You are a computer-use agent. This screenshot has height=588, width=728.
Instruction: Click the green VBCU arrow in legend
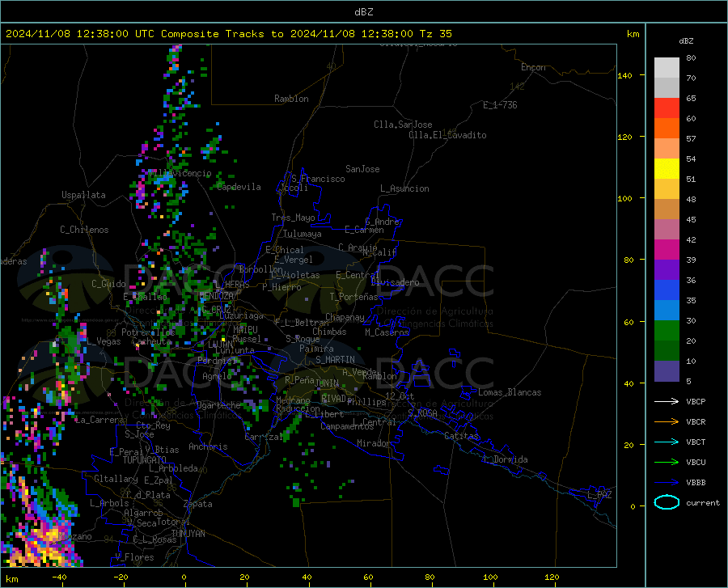tap(667, 463)
